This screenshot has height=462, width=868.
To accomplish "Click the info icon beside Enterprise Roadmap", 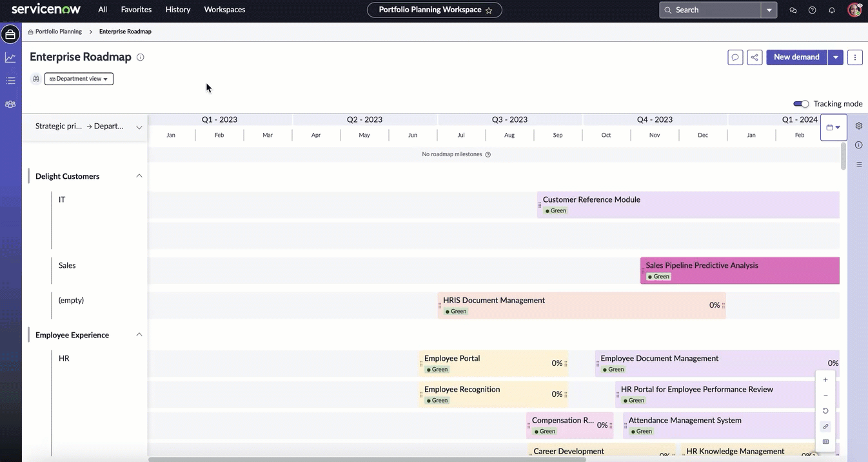I will pyautogui.click(x=141, y=57).
